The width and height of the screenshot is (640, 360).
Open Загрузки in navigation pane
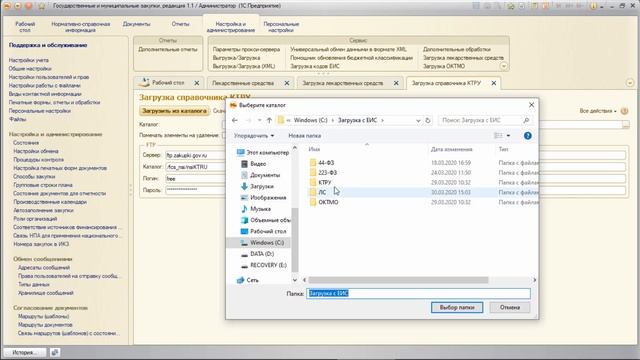tap(262, 186)
